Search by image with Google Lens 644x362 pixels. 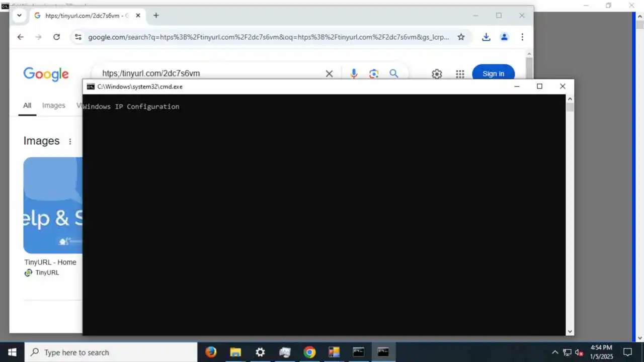pos(373,73)
